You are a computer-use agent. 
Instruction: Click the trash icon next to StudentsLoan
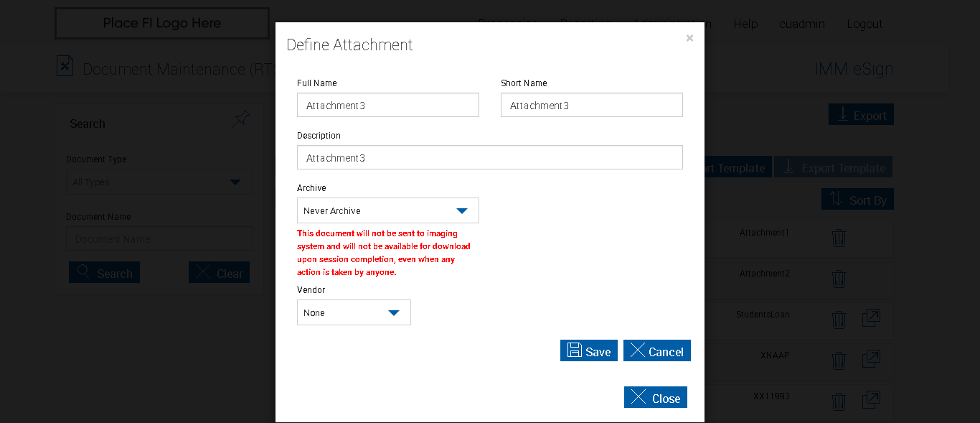coord(839,320)
